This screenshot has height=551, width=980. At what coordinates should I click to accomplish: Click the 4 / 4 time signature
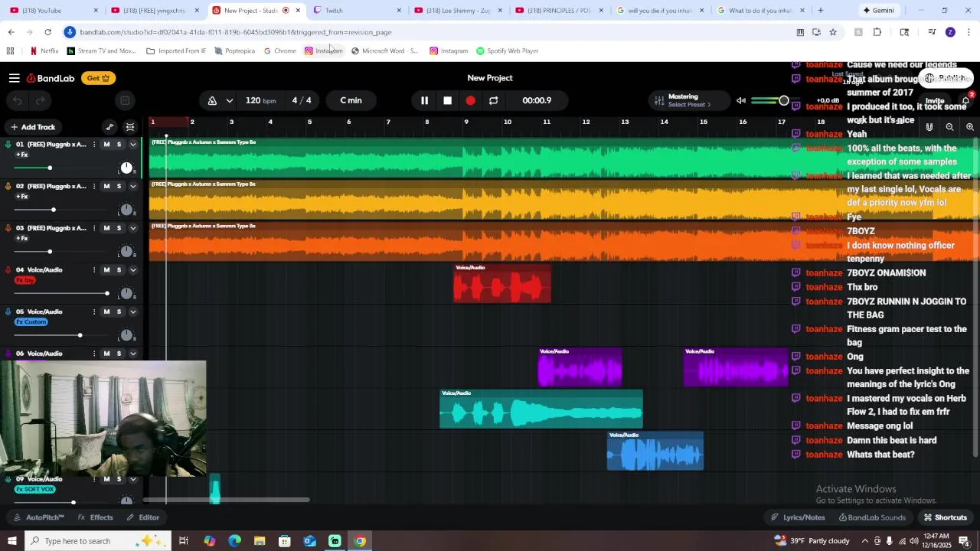[x=302, y=100]
